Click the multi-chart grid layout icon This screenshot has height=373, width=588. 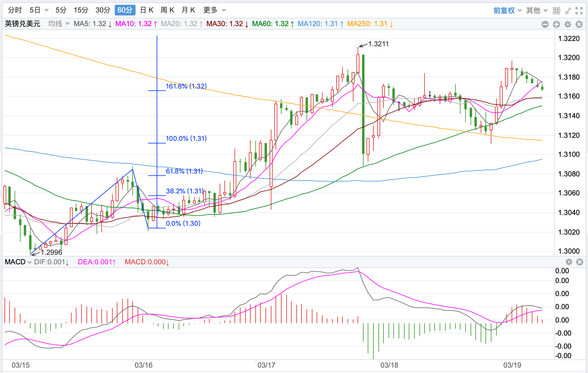pyautogui.click(x=556, y=11)
